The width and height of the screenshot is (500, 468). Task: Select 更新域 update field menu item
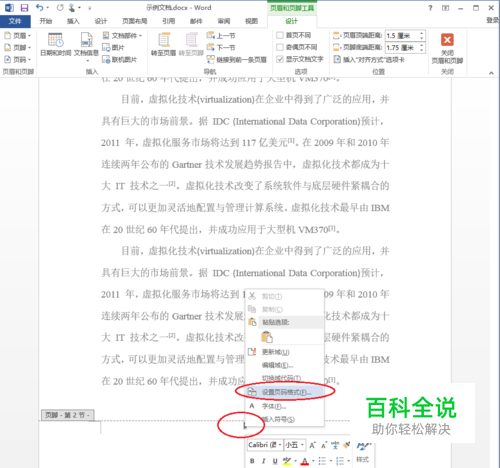point(285,352)
